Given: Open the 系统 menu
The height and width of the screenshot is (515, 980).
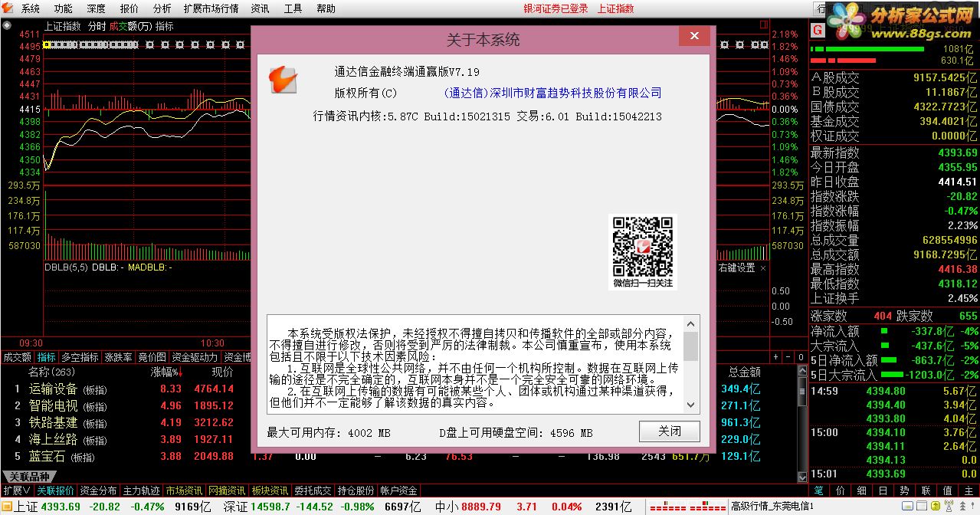Looking at the screenshot, I should click(31, 8).
